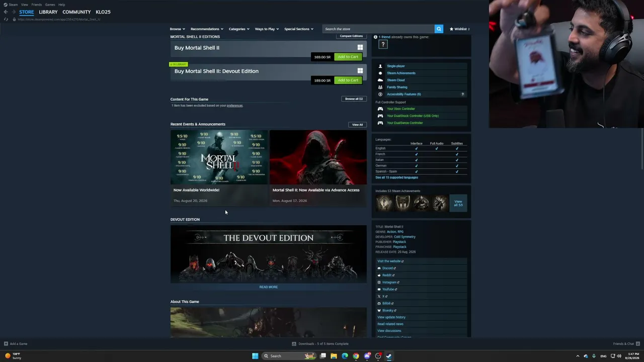Viewport: 644px width, 362px height.
Task: Show hidden system tray icons
Action: pyautogui.click(x=578, y=356)
